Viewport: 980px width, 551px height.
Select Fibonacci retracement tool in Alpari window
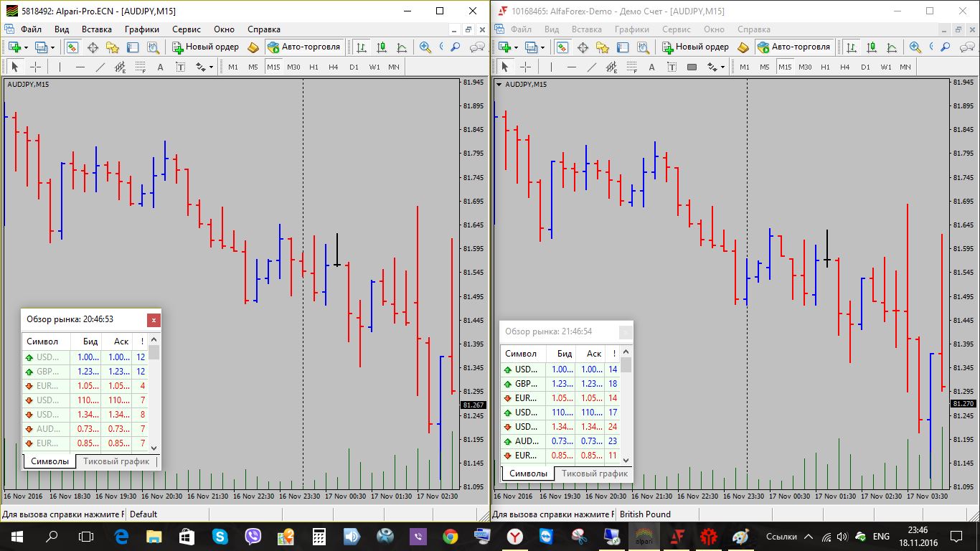point(140,67)
